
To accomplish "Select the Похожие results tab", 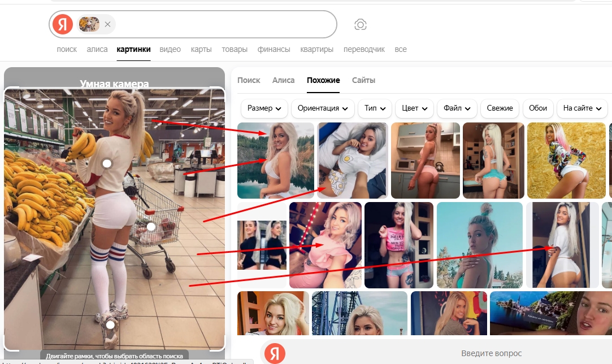I will click(x=323, y=80).
